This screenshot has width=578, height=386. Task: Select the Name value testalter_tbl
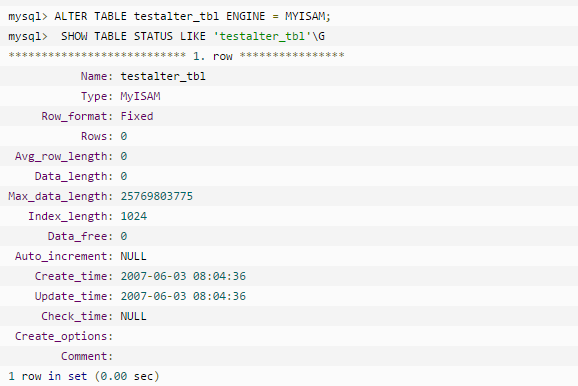163,76
